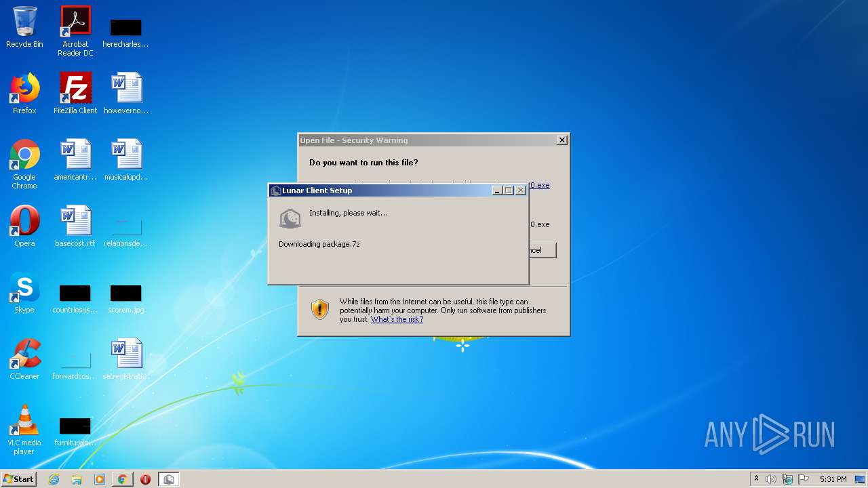Click Show desktop button at taskbar end
This screenshot has width=868, height=488.
coord(860,479)
